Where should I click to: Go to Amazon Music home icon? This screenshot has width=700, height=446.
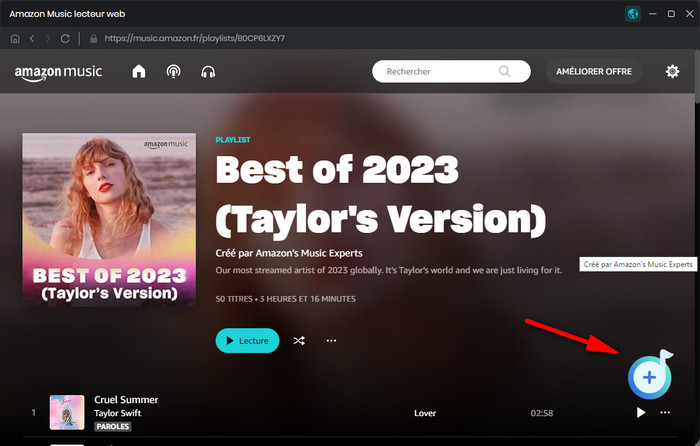coord(138,72)
